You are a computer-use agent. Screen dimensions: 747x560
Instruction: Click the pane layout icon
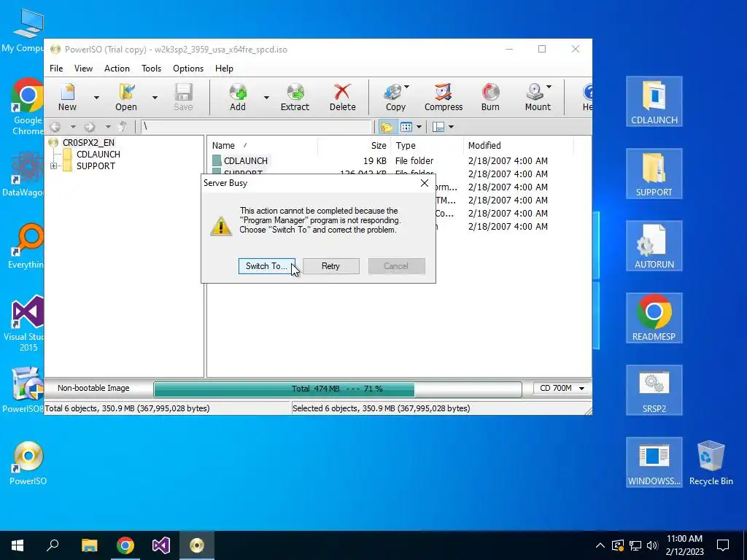pos(438,127)
